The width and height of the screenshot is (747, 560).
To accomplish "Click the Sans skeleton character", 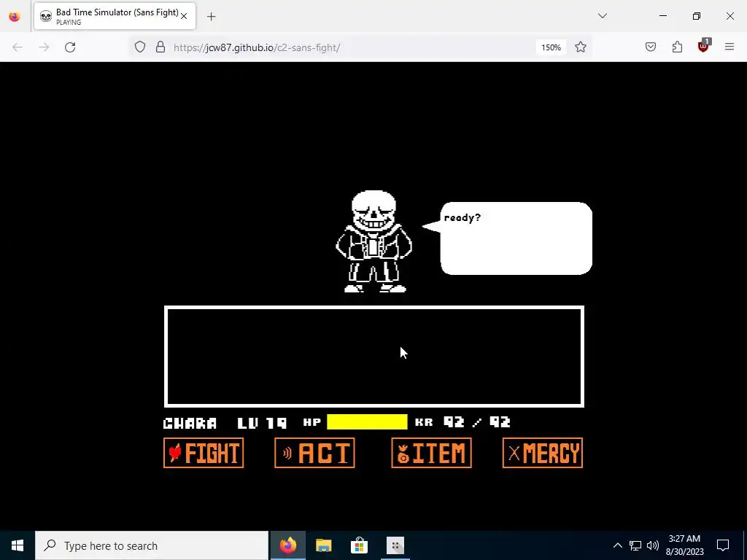I will click(374, 241).
